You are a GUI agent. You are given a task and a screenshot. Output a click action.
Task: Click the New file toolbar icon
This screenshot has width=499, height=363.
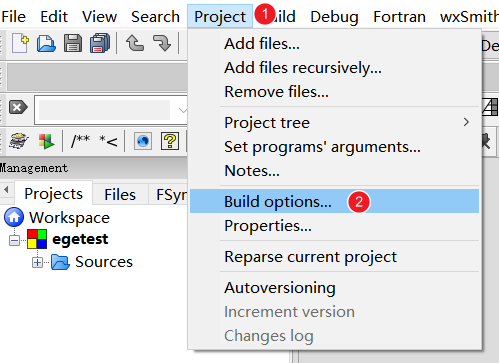[20, 43]
